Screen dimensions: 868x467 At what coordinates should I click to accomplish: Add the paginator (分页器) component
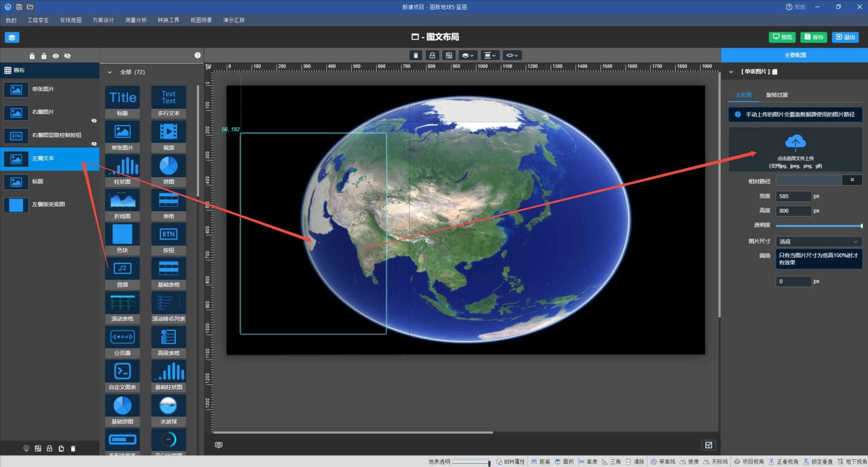click(122, 342)
